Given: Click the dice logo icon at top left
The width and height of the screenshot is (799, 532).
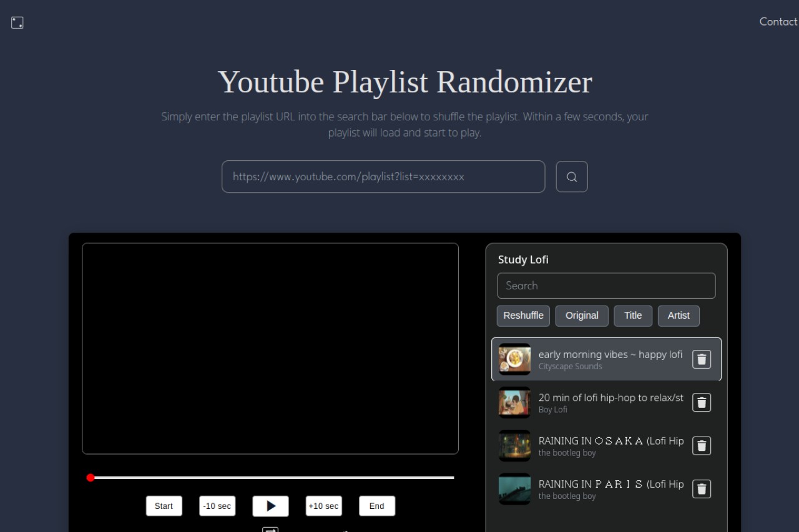Looking at the screenshot, I should (17, 23).
